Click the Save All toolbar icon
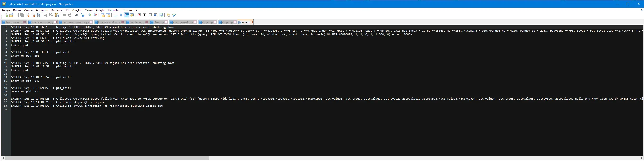Image resolution: width=644 pixels, height=161 pixels. (22, 15)
